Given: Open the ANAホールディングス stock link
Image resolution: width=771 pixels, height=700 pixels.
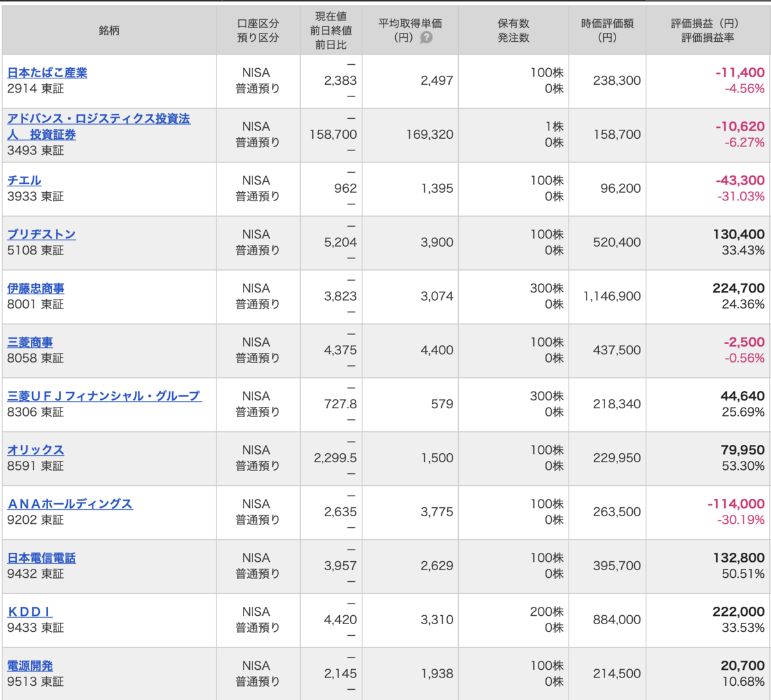Looking at the screenshot, I should point(69,504).
